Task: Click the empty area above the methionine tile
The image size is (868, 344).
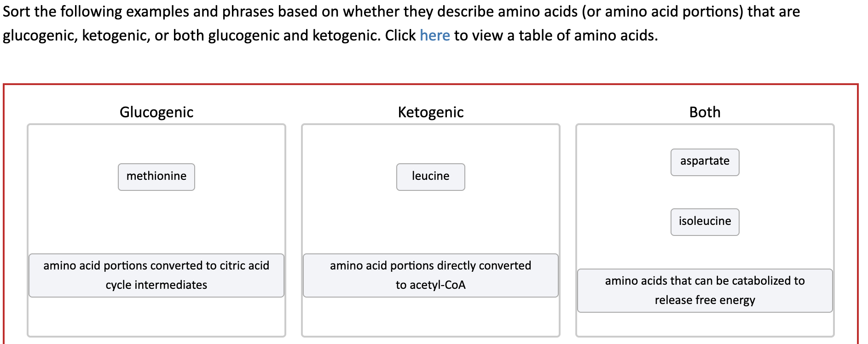Action: 156,143
